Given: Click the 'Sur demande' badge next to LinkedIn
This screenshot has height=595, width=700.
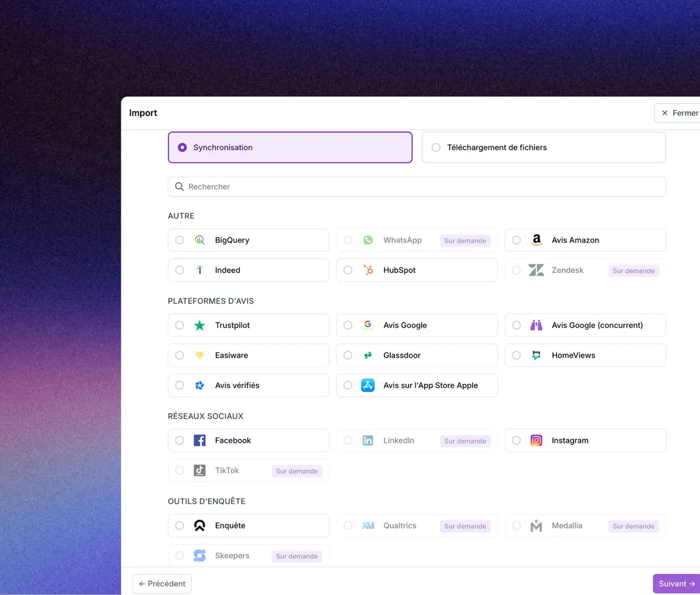Looking at the screenshot, I should [x=465, y=441].
